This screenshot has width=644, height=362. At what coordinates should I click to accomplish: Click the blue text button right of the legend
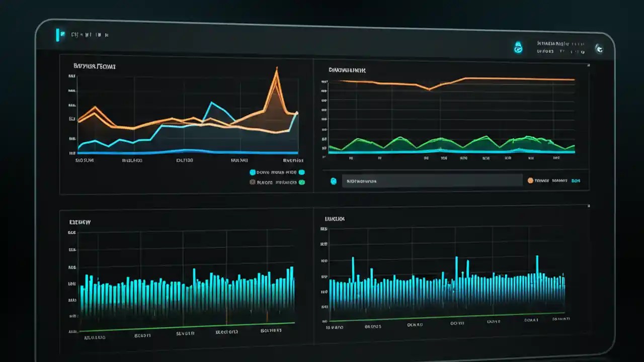576,180
